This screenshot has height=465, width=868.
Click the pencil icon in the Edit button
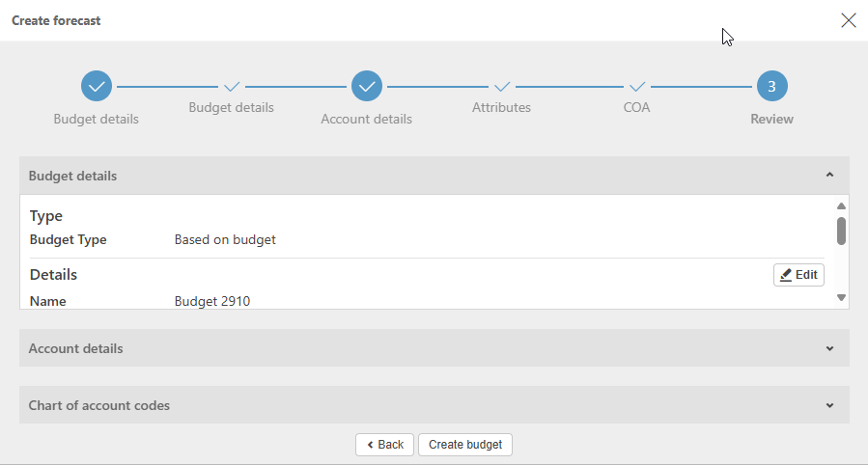[x=786, y=275]
